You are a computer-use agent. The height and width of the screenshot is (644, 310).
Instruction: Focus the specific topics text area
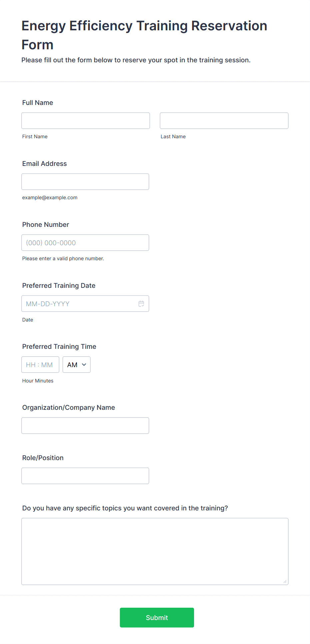155,551
